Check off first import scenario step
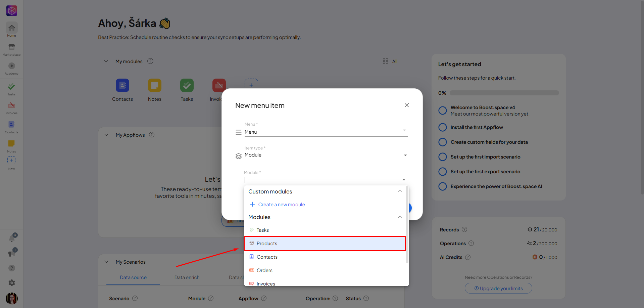The height and width of the screenshot is (308, 644). 443,157
